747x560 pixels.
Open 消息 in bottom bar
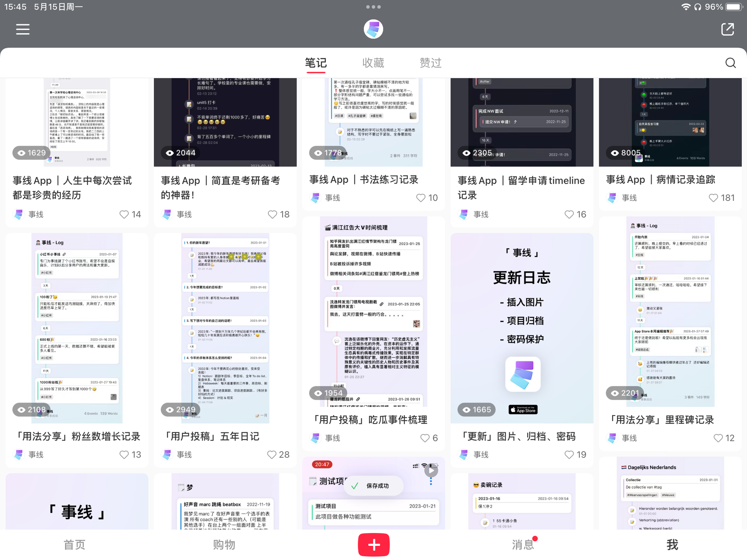pyautogui.click(x=523, y=545)
